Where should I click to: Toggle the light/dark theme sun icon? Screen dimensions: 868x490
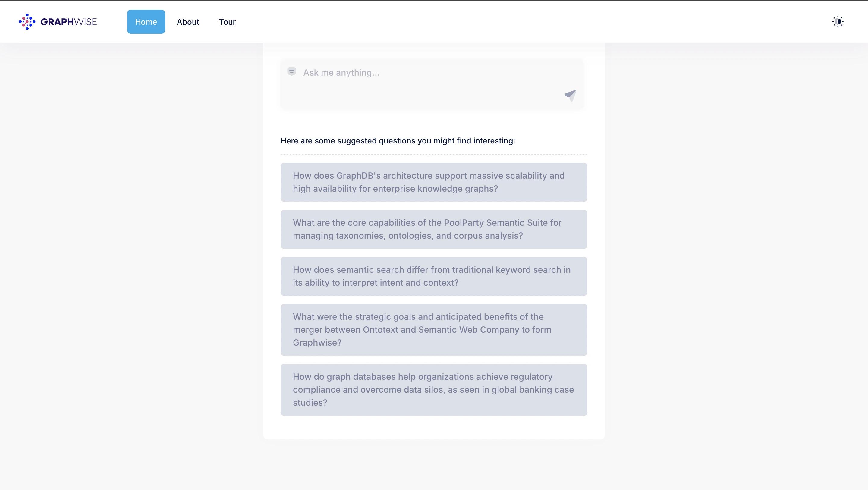click(x=838, y=22)
